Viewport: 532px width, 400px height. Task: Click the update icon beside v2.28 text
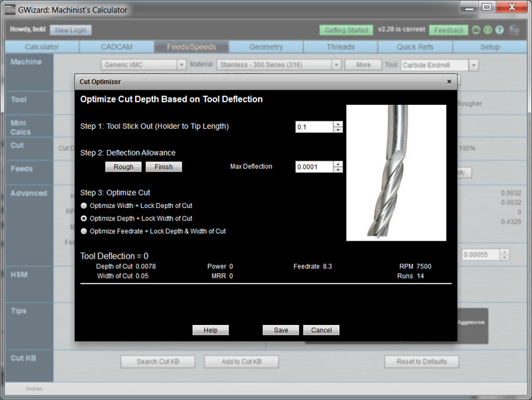[x=487, y=30]
